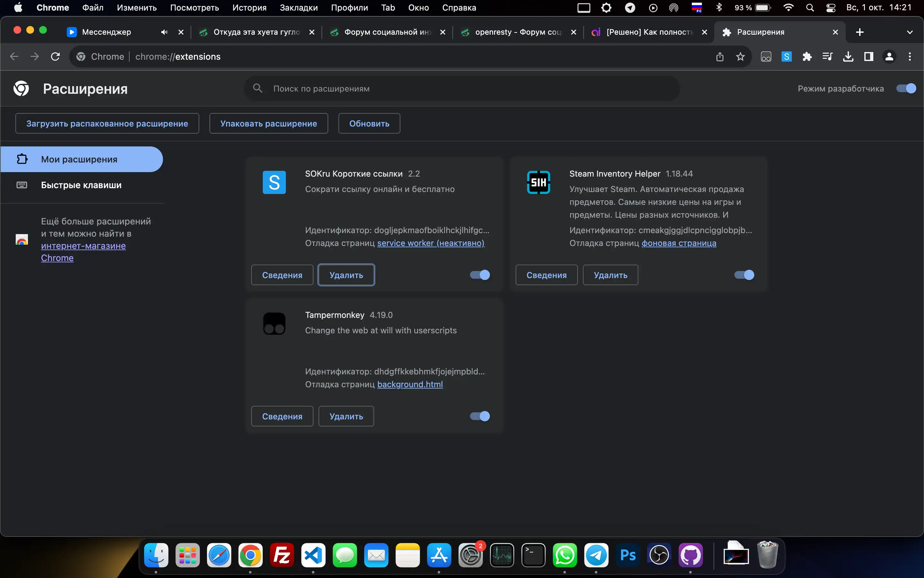This screenshot has height=578, width=924.
Task: Open фоновая страница debug link
Action: [x=679, y=243]
